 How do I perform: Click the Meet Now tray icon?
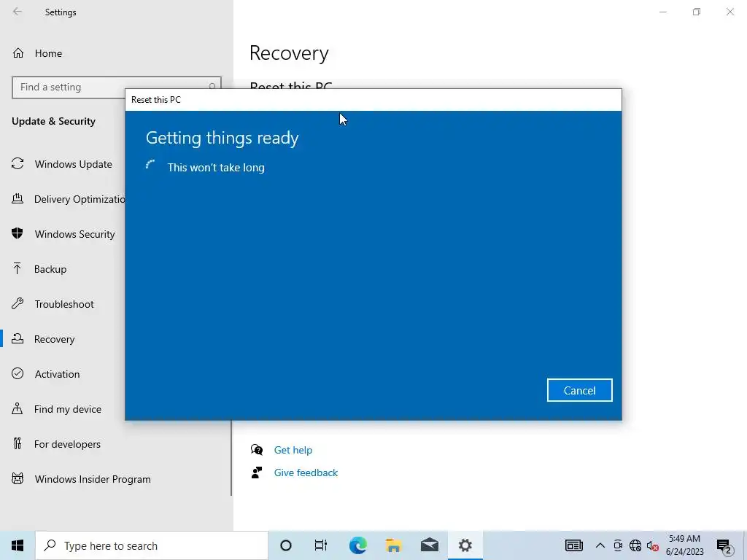click(x=618, y=545)
